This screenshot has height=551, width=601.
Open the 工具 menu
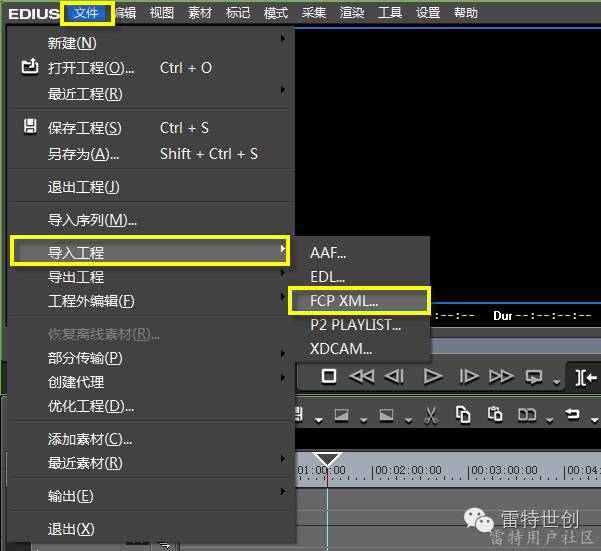pyautogui.click(x=390, y=13)
